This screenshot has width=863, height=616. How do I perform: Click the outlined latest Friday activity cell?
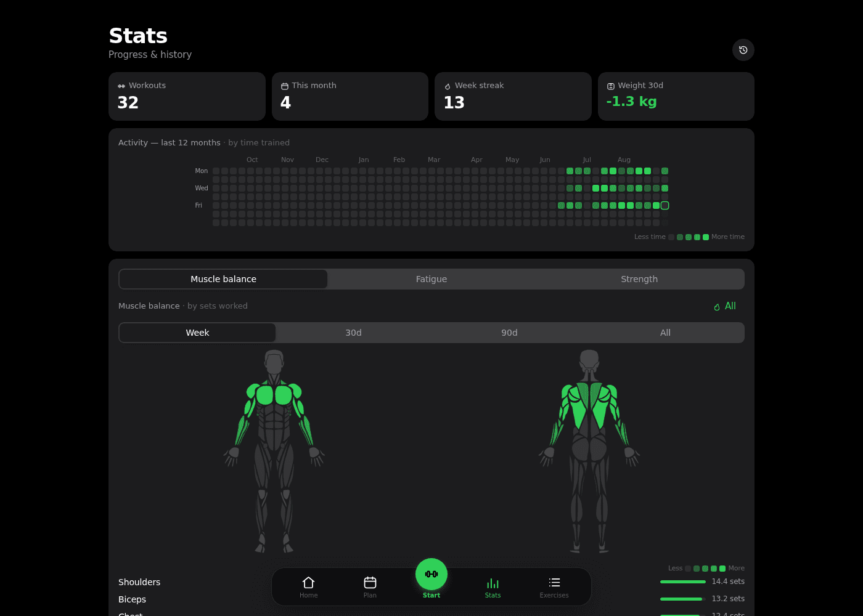pyautogui.click(x=665, y=205)
